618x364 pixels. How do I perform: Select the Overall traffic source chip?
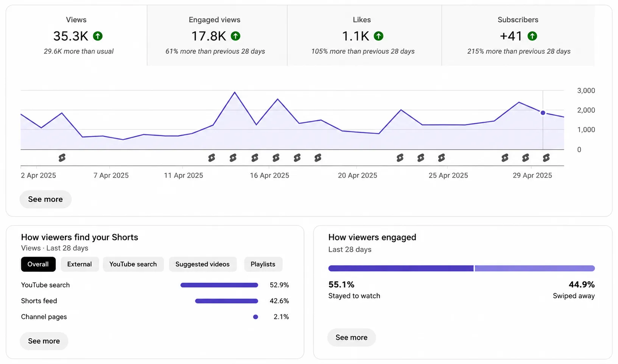[38, 264]
